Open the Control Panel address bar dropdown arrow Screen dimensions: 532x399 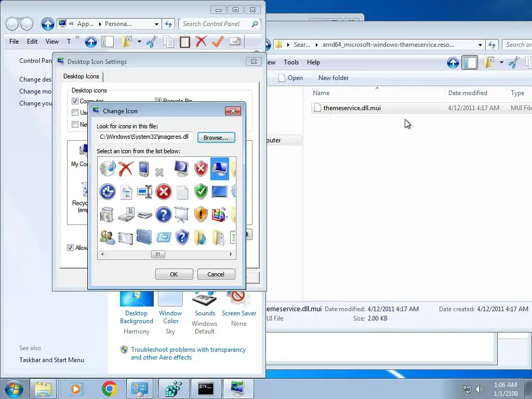click(156, 24)
